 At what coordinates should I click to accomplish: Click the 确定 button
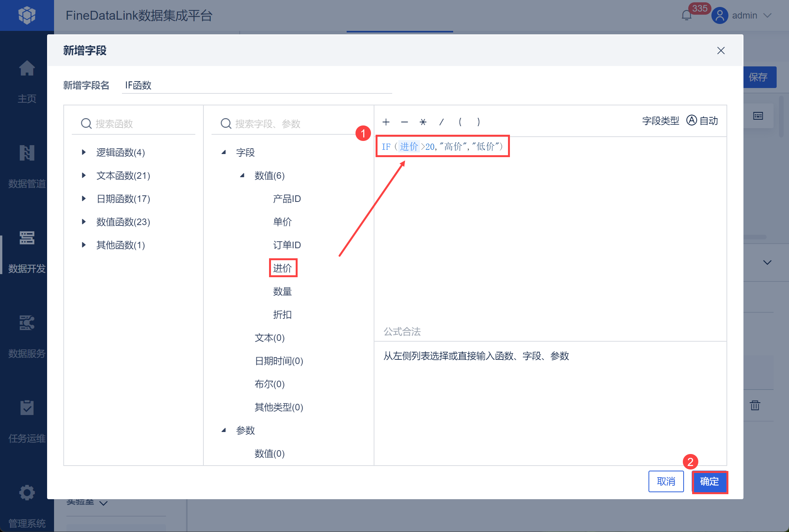pyautogui.click(x=709, y=482)
